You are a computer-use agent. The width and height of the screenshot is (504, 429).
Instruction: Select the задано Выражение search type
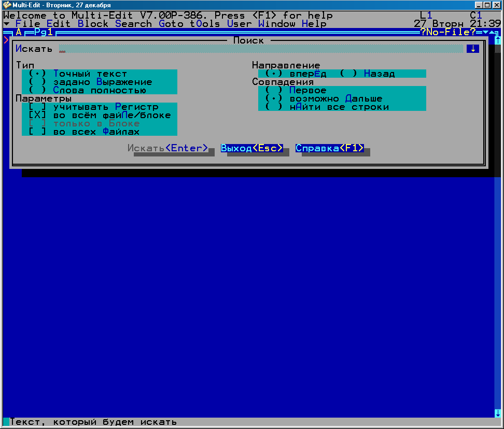coord(90,82)
